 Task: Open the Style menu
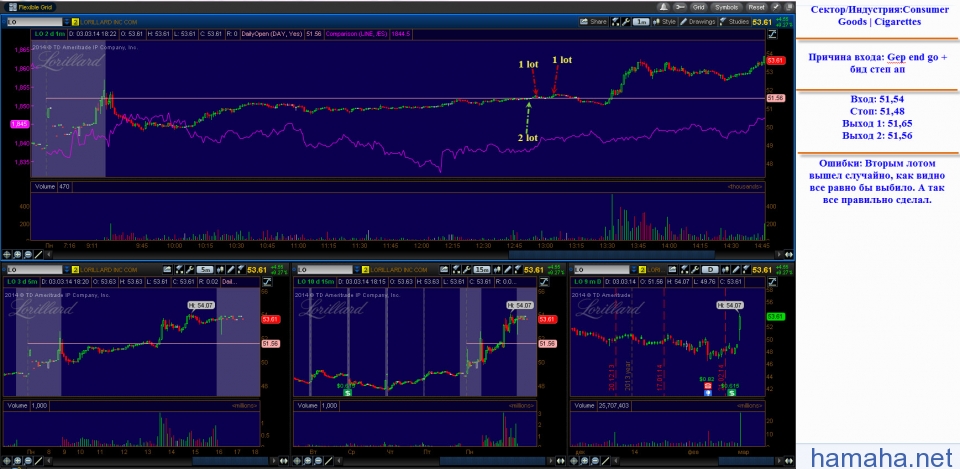pos(664,21)
